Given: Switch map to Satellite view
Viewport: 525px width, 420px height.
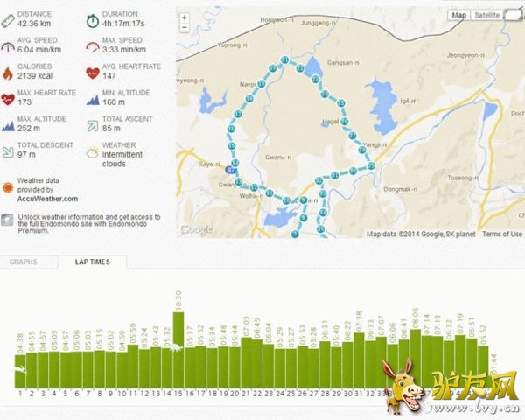Looking at the screenshot, I should 488,15.
